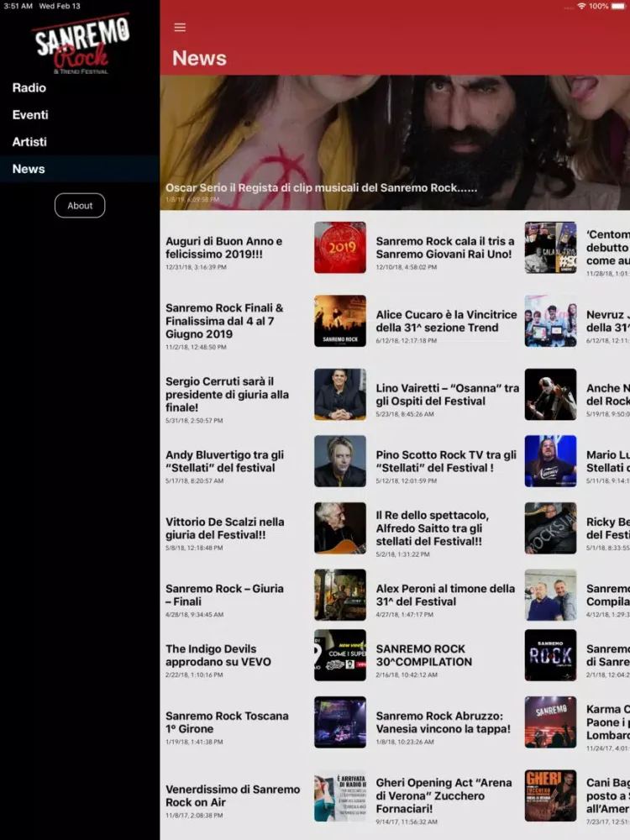
Task: Open 'Gheri Opening Act Arena di Verona'
Action: pos(444,795)
